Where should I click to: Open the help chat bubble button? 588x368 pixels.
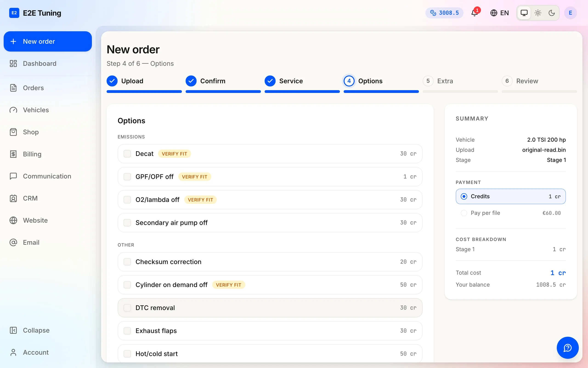568,348
